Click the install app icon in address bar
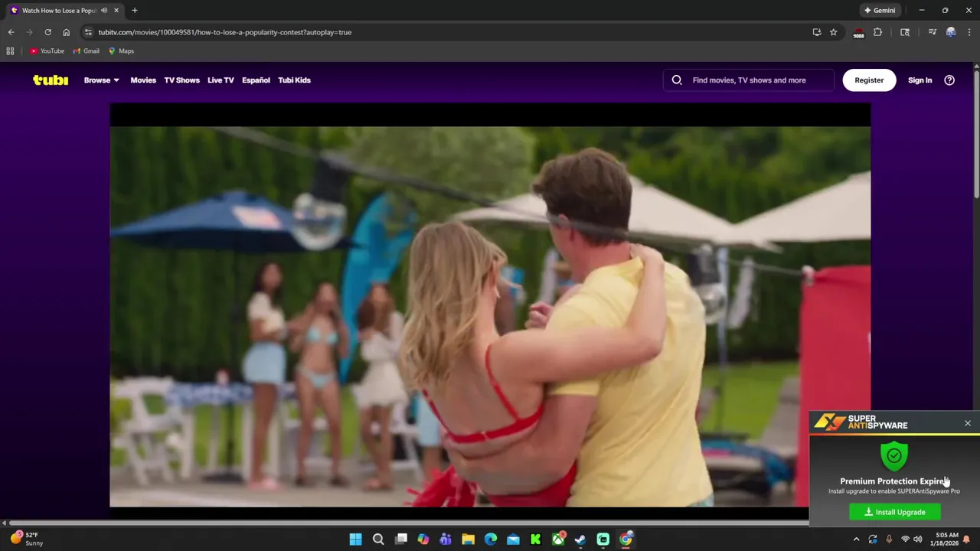 pos(817,32)
